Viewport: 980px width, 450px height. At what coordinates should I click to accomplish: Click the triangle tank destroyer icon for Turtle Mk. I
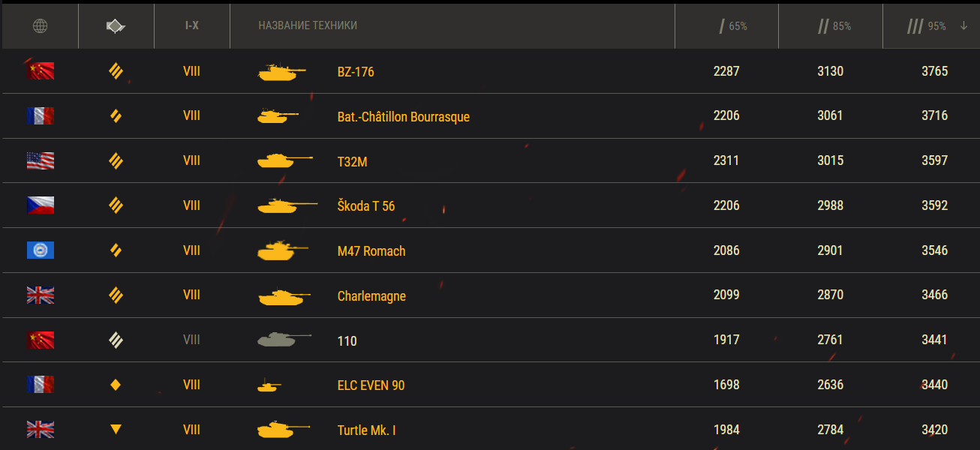(116, 430)
